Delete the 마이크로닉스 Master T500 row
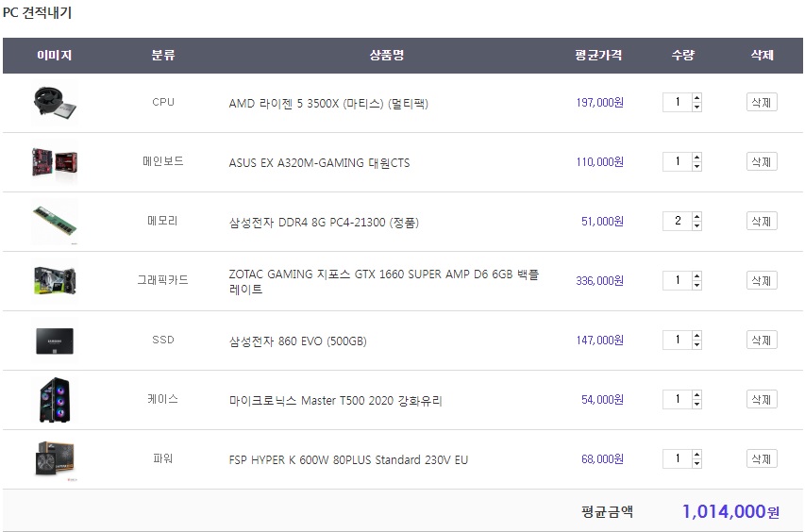The height and width of the screenshot is (532, 805). (x=762, y=400)
